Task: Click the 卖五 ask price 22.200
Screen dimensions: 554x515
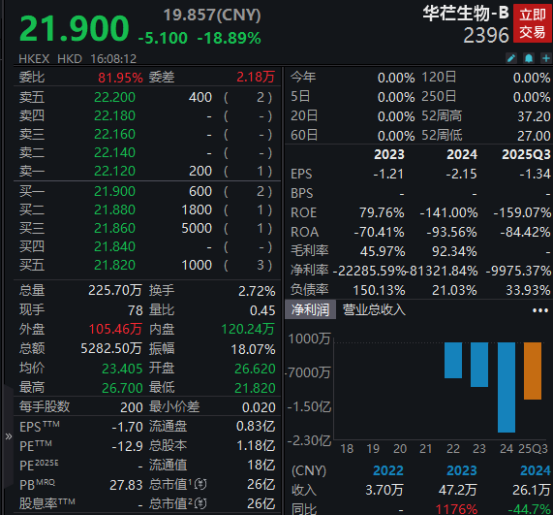Action: (115, 97)
